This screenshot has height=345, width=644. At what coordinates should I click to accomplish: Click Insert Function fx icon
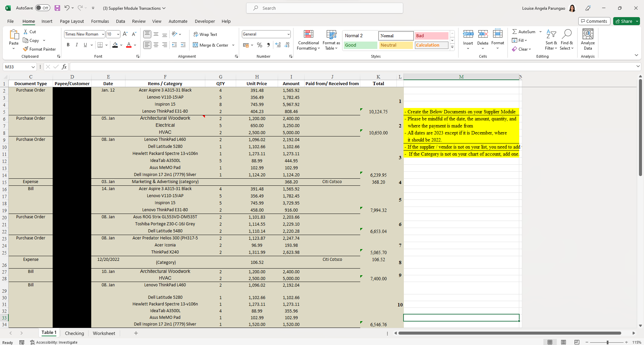pos(64,67)
